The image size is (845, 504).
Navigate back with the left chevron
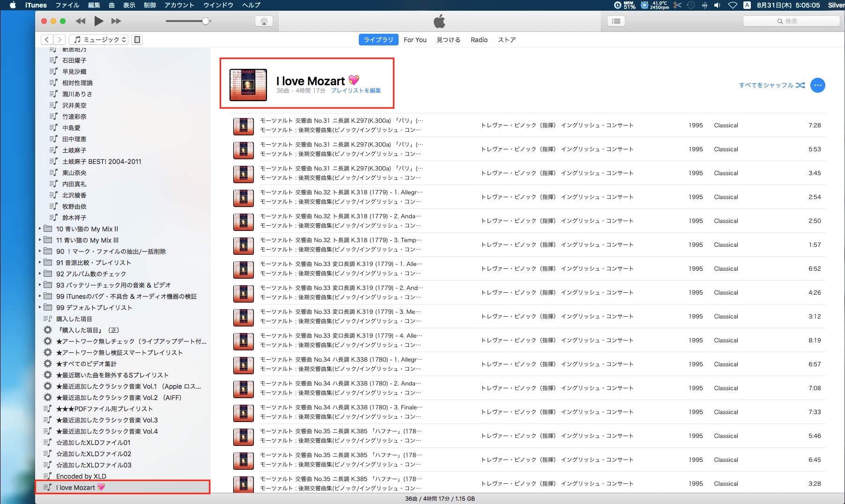47,40
